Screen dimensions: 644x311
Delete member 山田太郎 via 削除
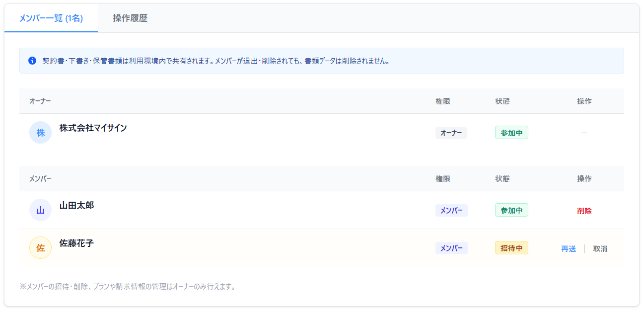584,211
